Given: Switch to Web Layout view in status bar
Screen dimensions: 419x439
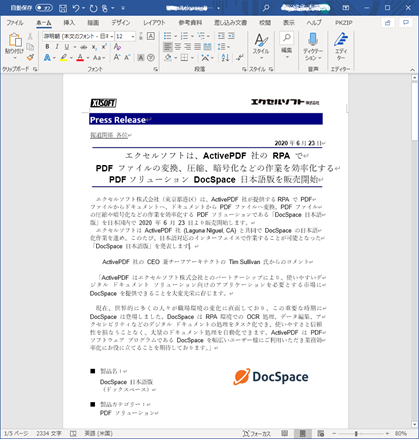Looking at the screenshot, I should point(321,433).
